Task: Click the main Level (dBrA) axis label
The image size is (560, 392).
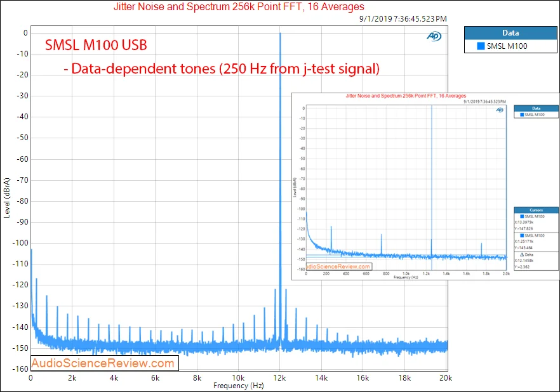Action: (x=7, y=198)
